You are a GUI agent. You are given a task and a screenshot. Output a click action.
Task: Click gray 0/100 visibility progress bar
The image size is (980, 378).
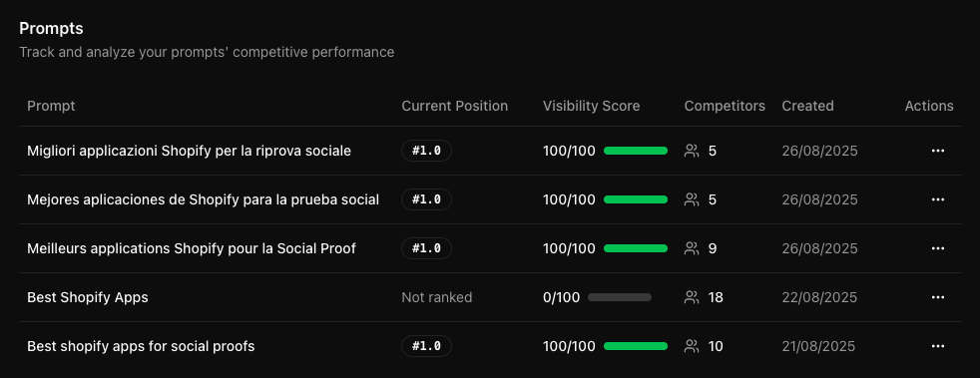pyautogui.click(x=620, y=297)
